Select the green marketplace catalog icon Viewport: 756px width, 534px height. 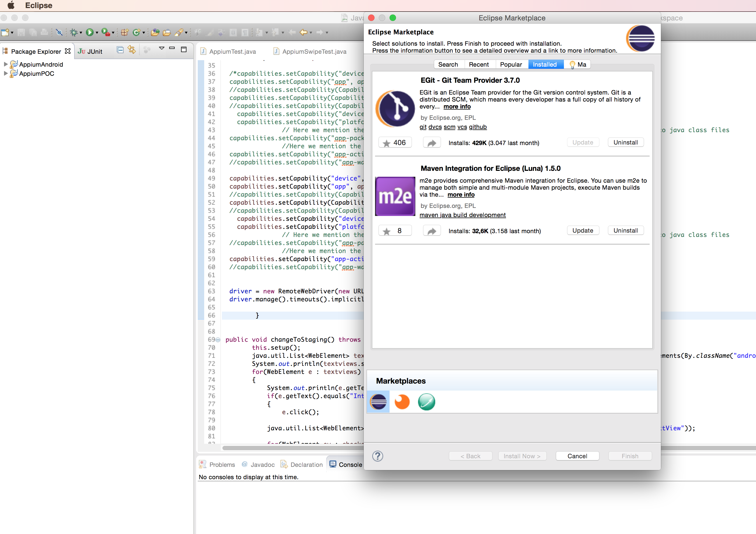[426, 402]
